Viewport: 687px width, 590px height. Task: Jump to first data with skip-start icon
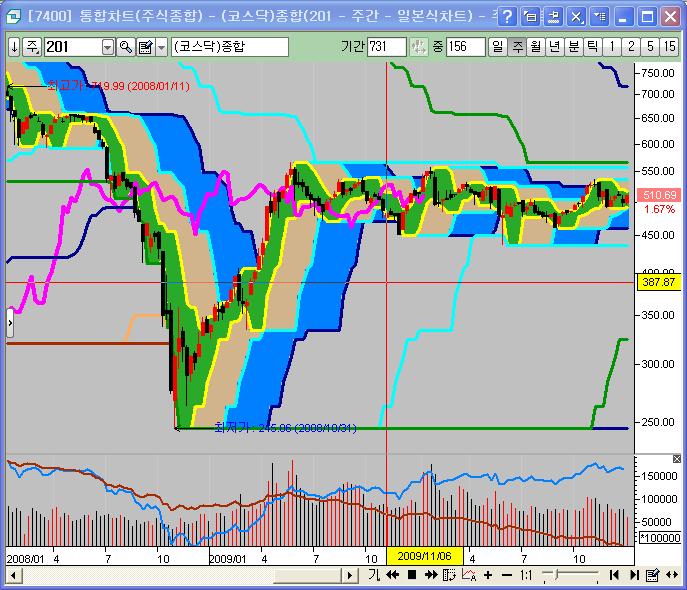pos(615,575)
